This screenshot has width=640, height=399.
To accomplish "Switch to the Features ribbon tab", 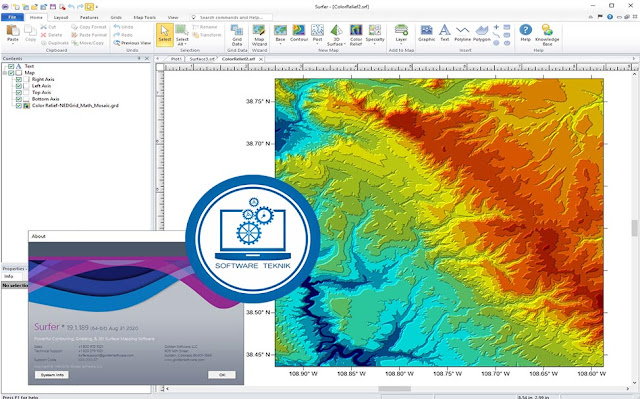I will click(x=89, y=18).
